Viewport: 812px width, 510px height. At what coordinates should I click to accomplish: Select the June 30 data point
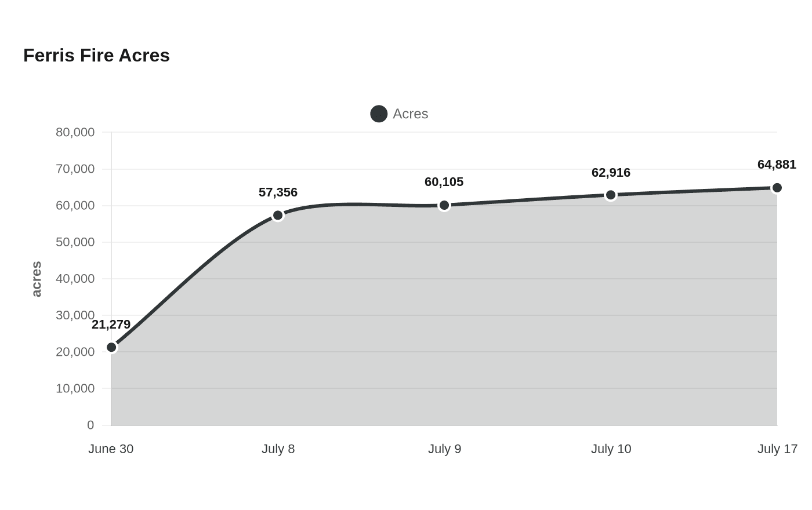point(111,347)
